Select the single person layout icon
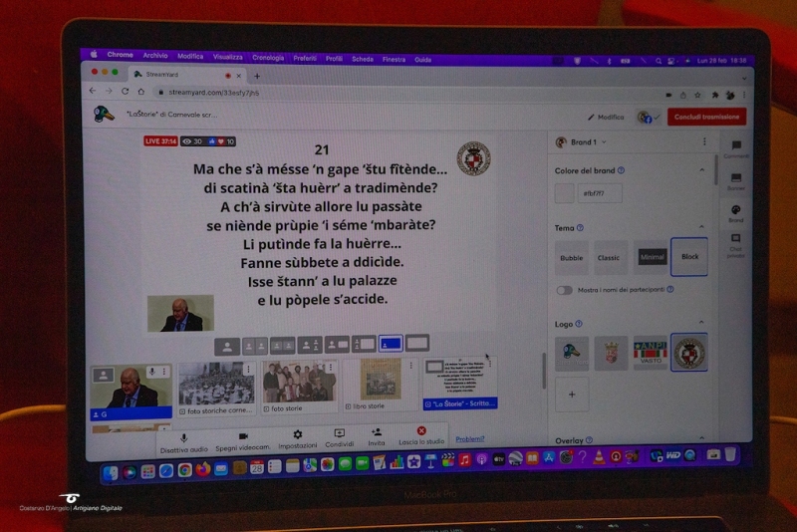 coord(227,347)
